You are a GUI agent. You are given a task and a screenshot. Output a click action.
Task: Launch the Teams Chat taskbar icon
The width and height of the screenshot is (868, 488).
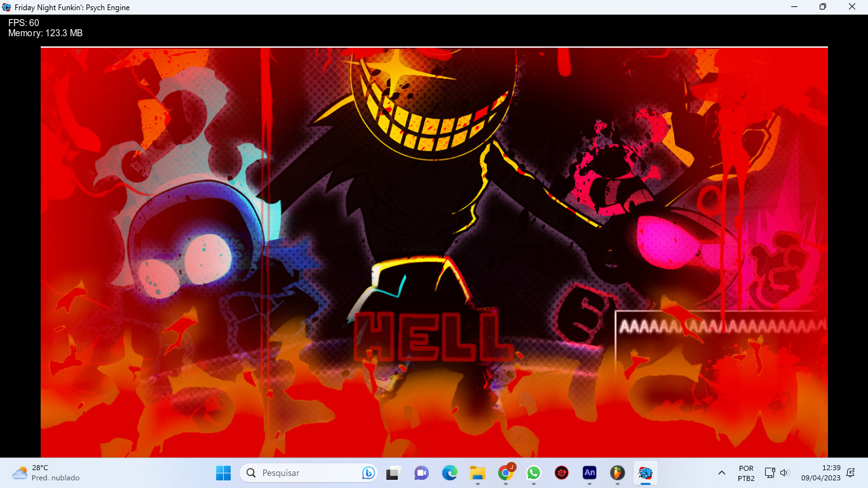coord(421,473)
